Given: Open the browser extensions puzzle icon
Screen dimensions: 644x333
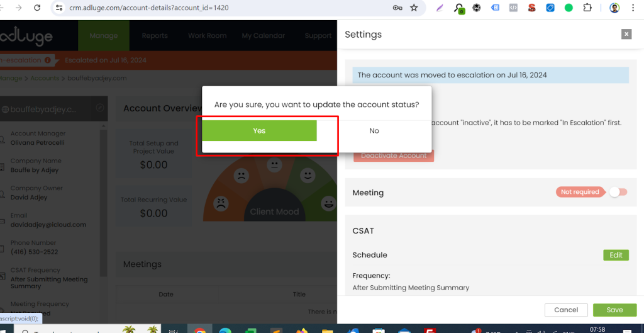Looking at the screenshot, I should (x=587, y=8).
